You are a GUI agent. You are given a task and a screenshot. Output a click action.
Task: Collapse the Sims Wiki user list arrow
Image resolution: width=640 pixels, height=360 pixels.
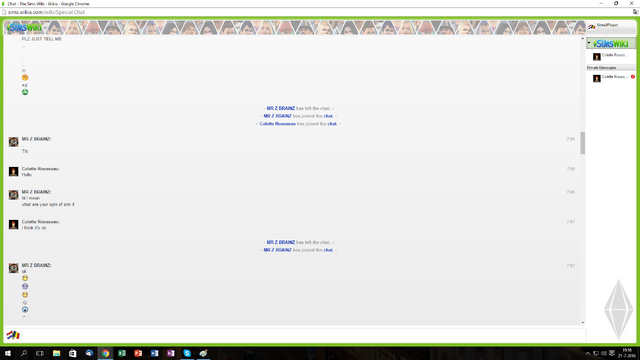tap(589, 42)
